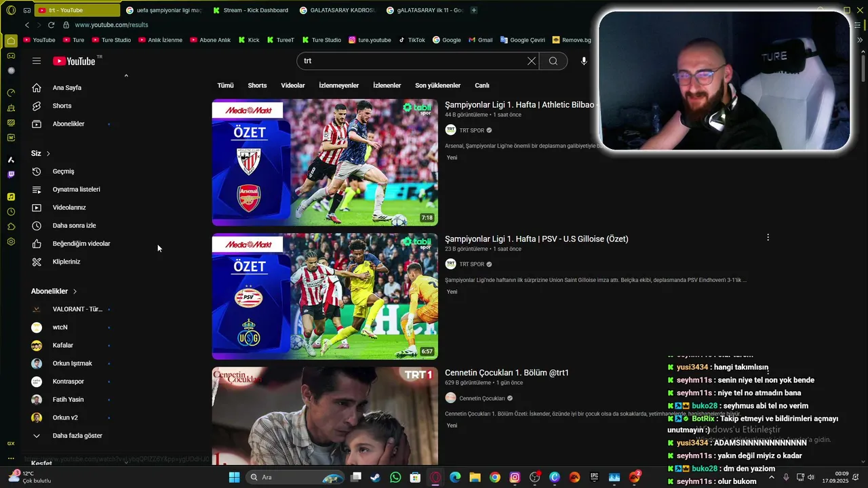This screenshot has height=488, width=868.
Task: Open the three-dot menu for the PSV video
Action: (768, 238)
